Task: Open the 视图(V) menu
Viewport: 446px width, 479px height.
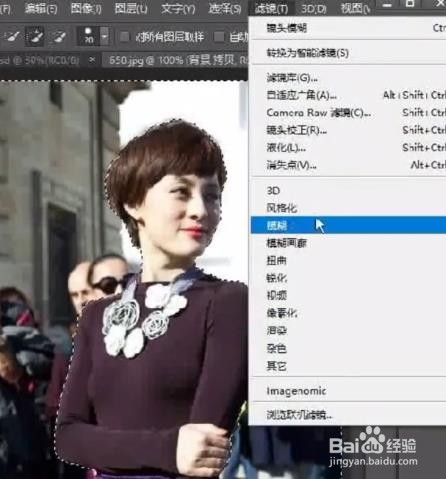Action: (355, 8)
